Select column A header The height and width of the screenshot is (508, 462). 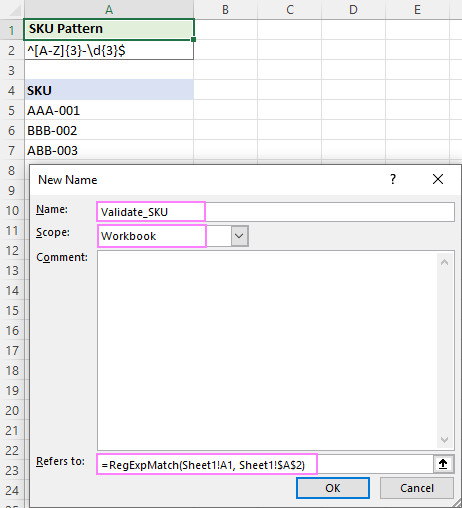109,9
